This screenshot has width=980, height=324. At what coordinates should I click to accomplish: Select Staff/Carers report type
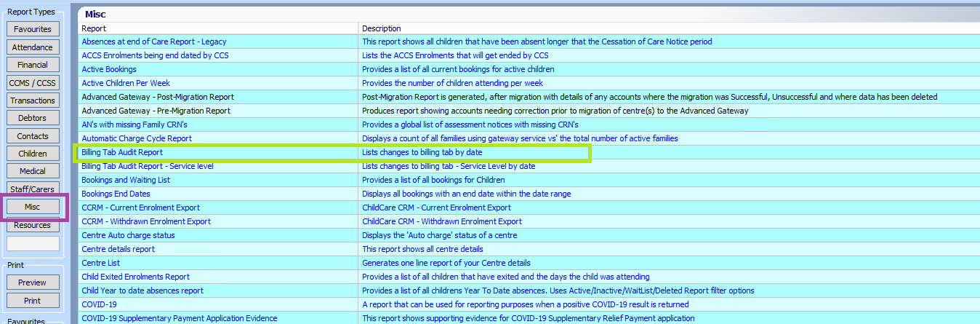33,189
